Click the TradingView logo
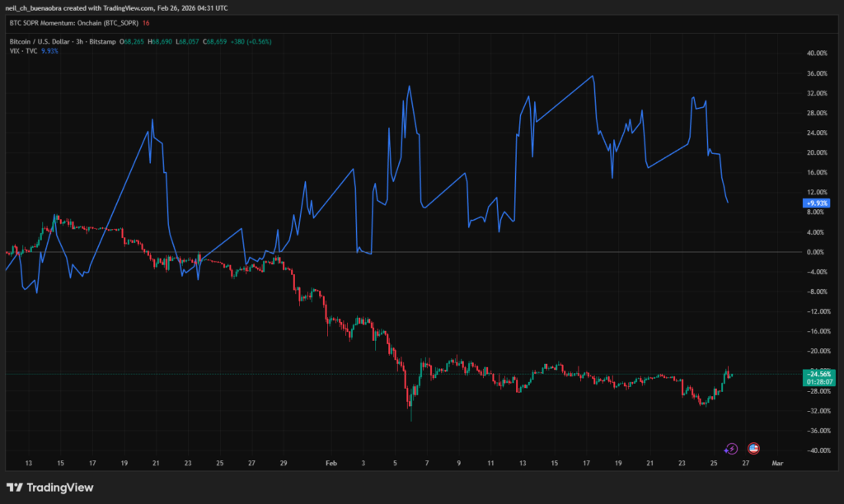Viewport: 844px width, 504px height. (50, 488)
